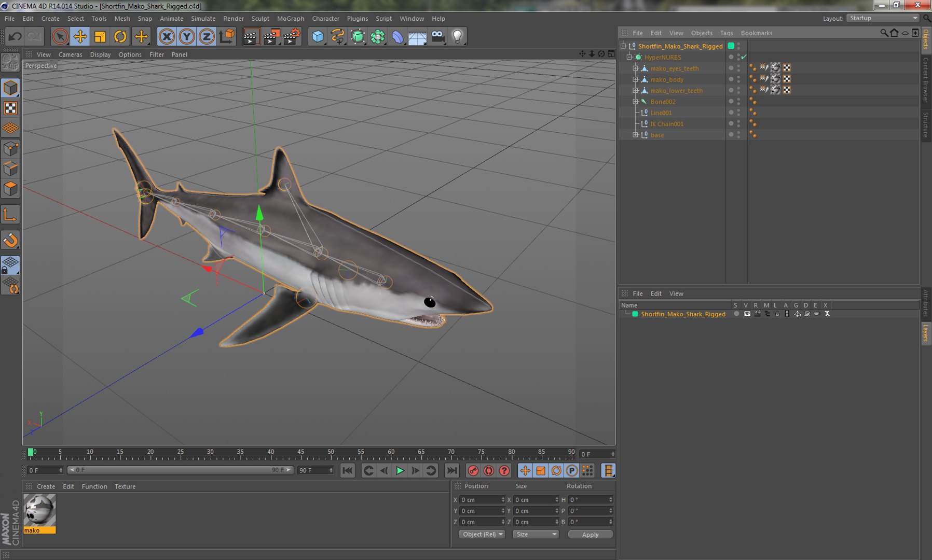The height and width of the screenshot is (560, 932).
Task: Click the Apply coordinates button
Action: click(x=590, y=535)
